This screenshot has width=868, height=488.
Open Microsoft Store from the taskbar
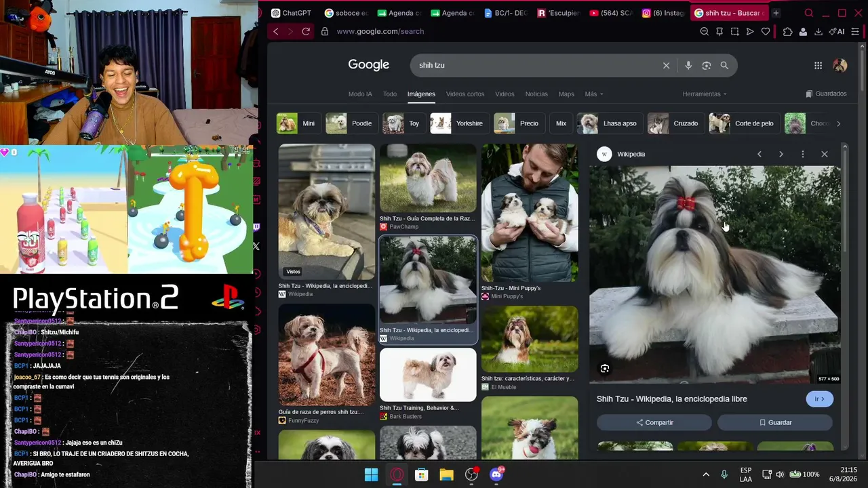pyautogui.click(x=422, y=474)
